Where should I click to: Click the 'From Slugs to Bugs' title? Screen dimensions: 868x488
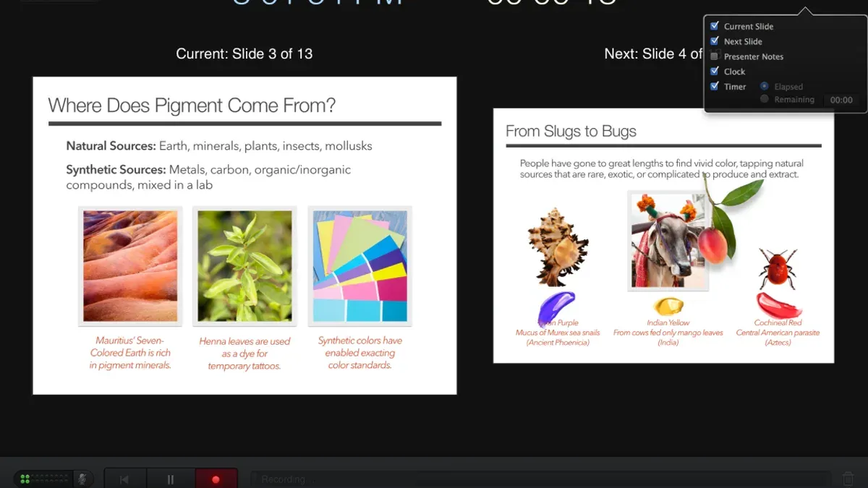[571, 132]
